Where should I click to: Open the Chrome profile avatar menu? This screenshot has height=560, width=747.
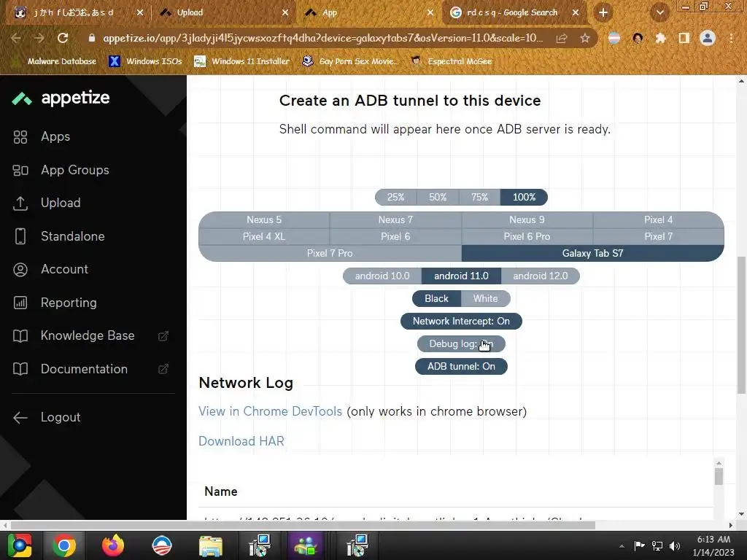click(708, 38)
